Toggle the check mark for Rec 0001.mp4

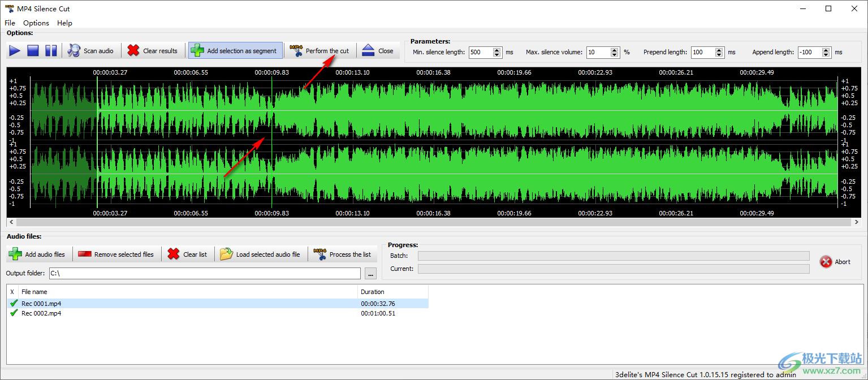click(14, 304)
